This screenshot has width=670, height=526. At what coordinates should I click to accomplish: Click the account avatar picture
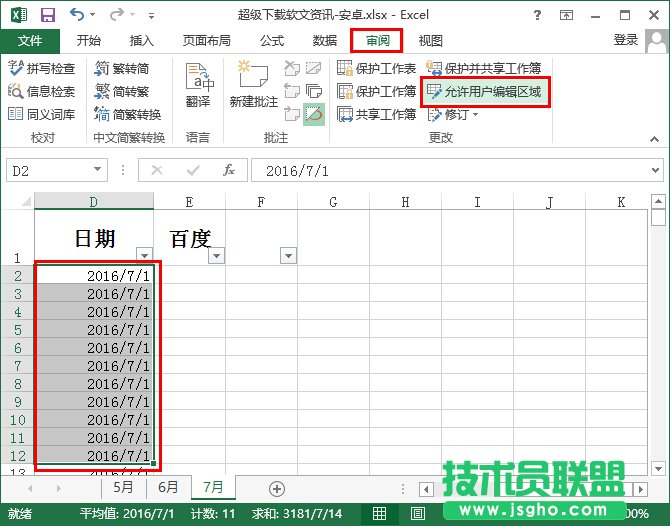656,41
